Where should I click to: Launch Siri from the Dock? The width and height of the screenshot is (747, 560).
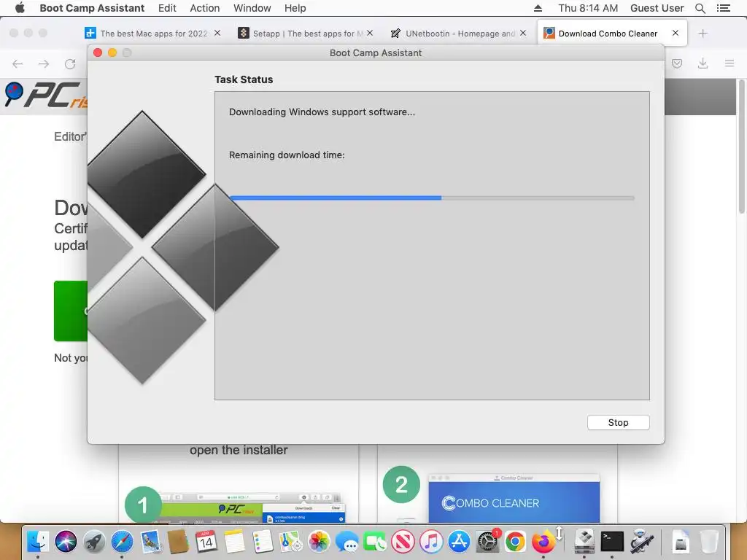[x=66, y=542]
